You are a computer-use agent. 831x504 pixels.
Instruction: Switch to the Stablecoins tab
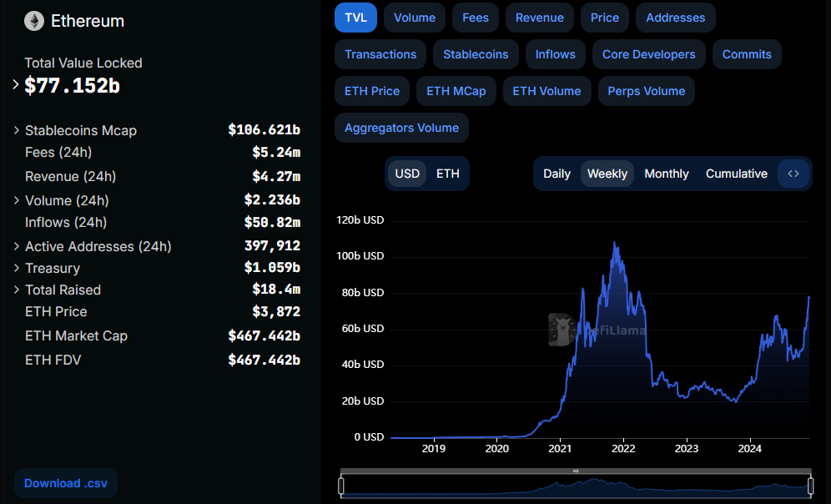476,54
